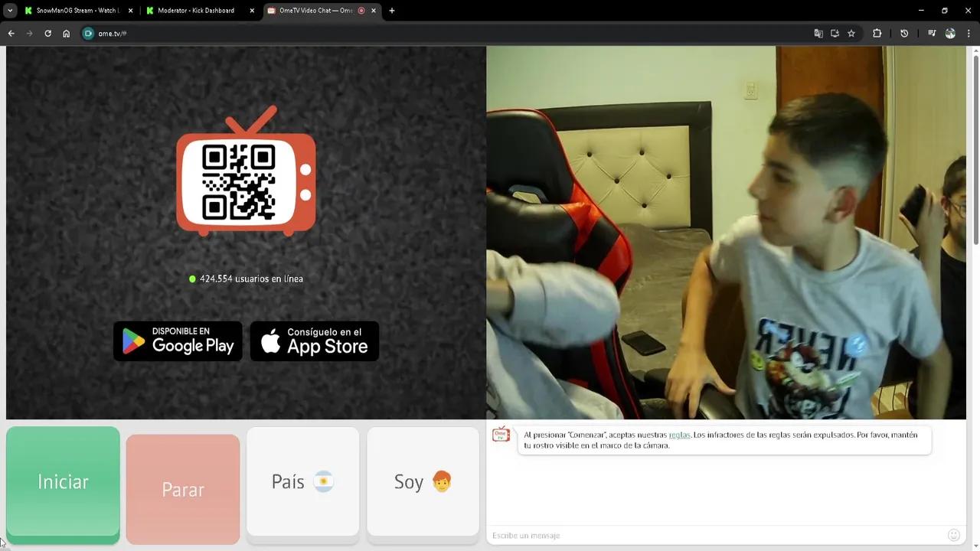The image size is (980, 551).
Task: Open the media controls icon
Action: [x=932, y=34]
